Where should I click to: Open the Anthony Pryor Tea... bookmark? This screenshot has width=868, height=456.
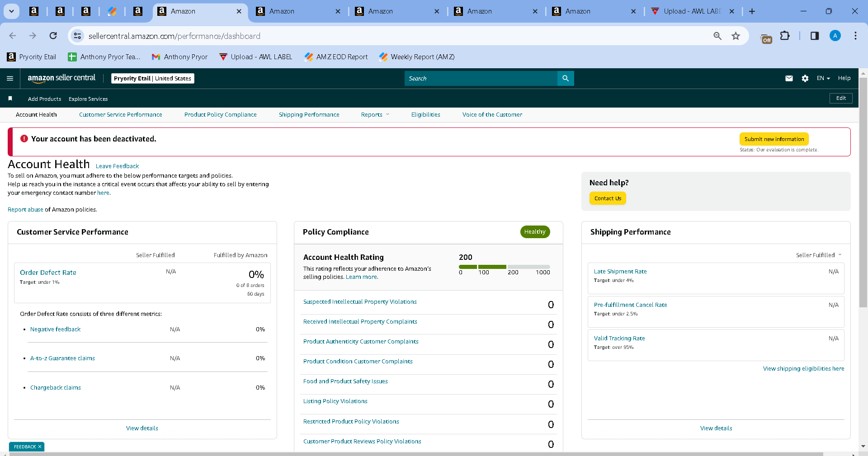click(104, 56)
